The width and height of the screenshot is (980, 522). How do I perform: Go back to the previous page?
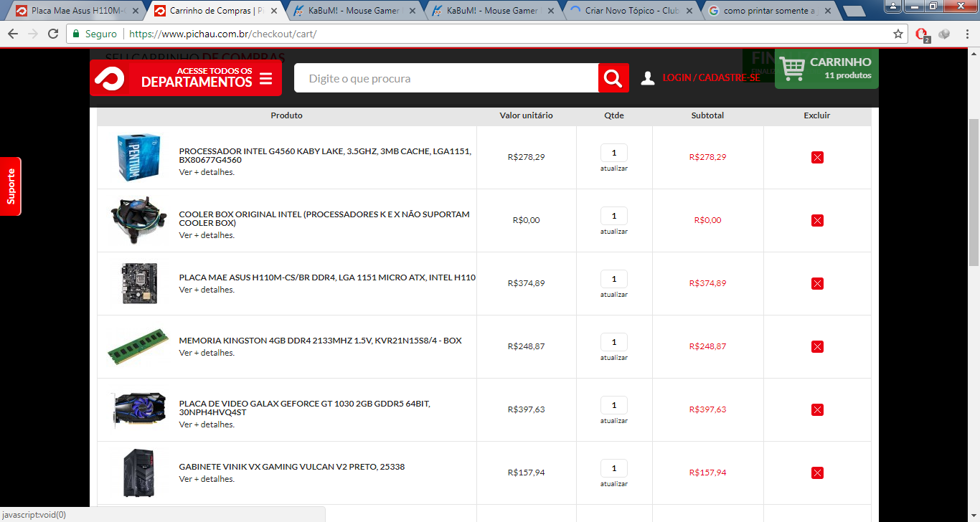(x=14, y=34)
